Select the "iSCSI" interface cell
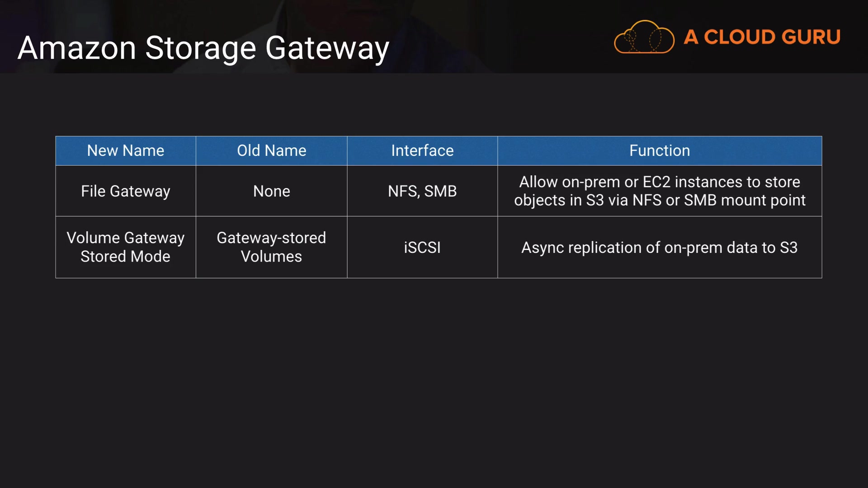 click(x=422, y=248)
